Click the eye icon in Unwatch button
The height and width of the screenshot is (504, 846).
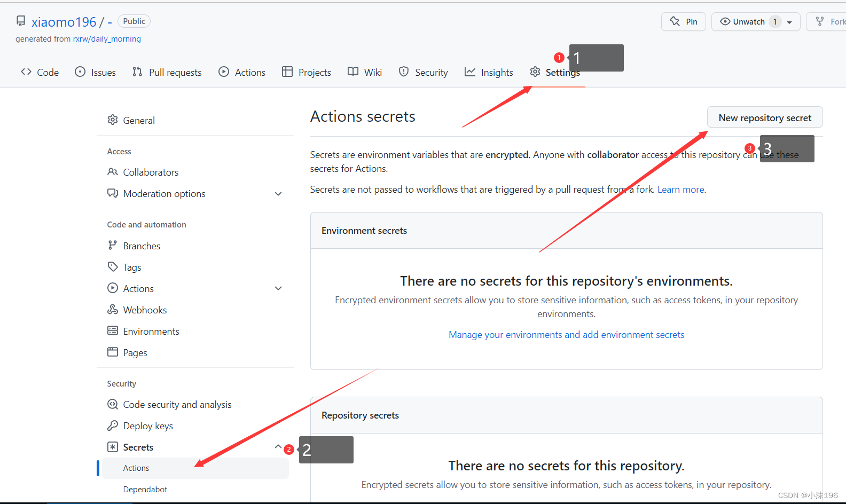tap(725, 21)
